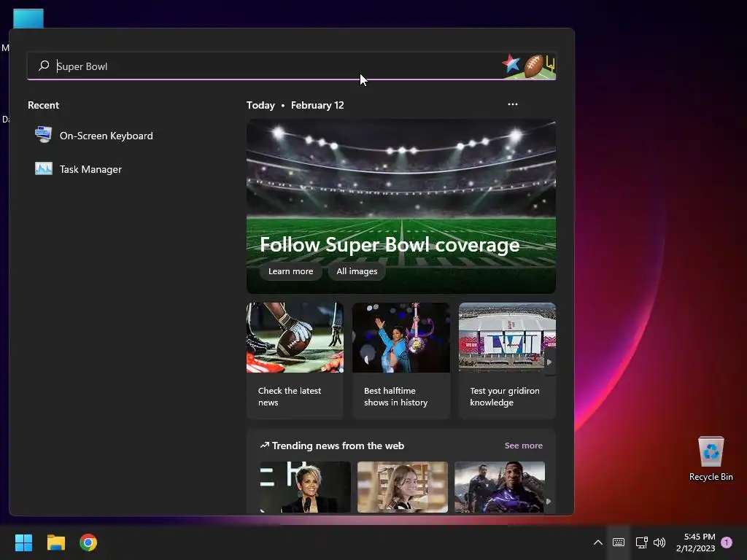Click the touch keyboard tray icon
Viewport: 747px width, 560px height.
click(619, 542)
